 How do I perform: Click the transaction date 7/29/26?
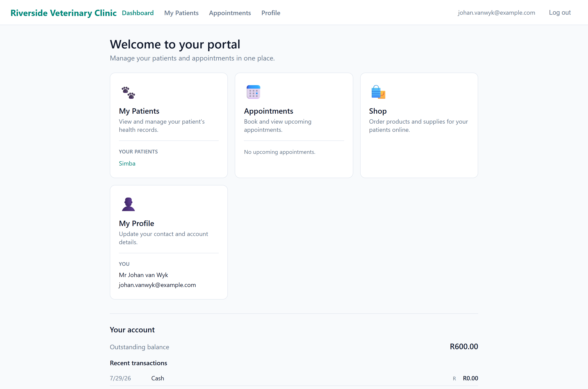coord(120,378)
